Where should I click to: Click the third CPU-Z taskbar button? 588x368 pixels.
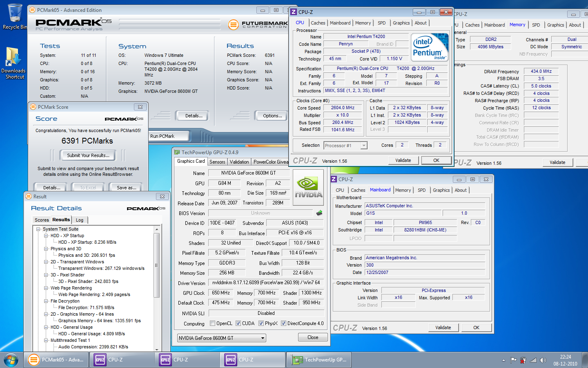click(x=253, y=360)
